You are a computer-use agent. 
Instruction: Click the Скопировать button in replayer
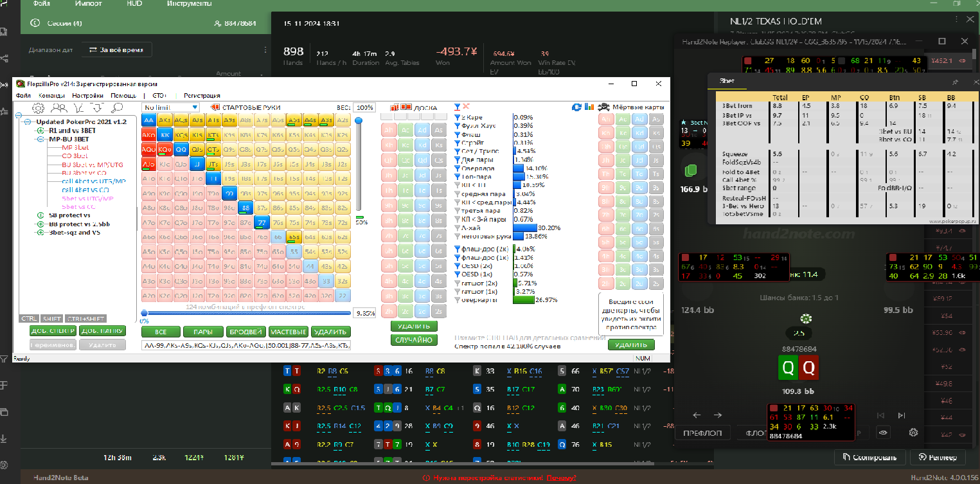point(870,458)
